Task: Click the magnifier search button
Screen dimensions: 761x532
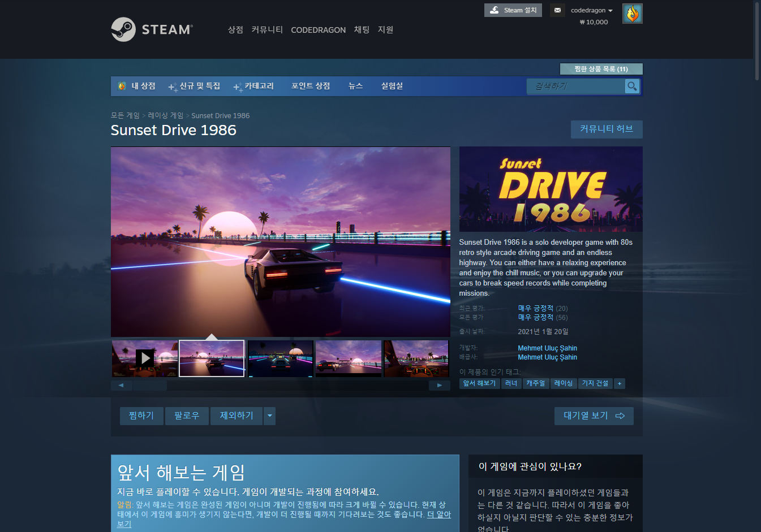Action: coord(632,86)
